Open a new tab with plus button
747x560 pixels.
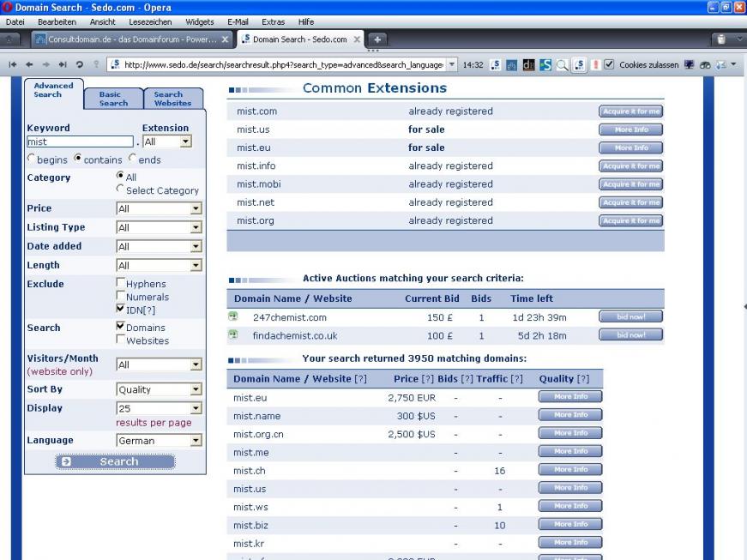click(x=377, y=39)
